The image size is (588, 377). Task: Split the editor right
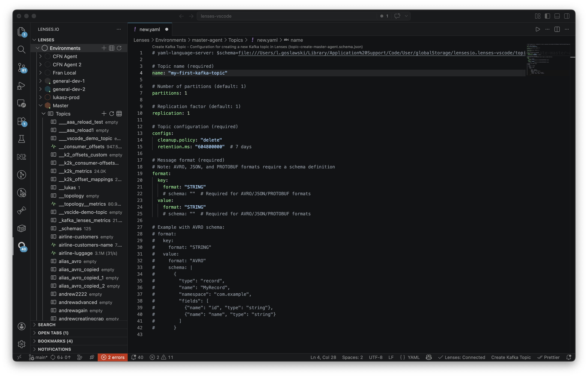pos(557,29)
